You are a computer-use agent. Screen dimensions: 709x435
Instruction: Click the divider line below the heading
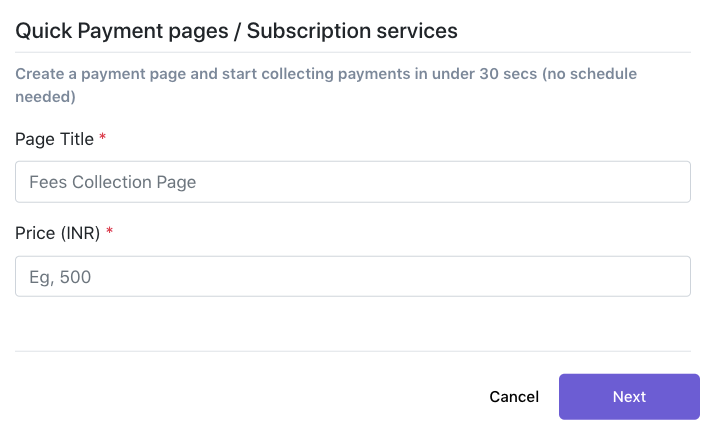[x=353, y=52]
